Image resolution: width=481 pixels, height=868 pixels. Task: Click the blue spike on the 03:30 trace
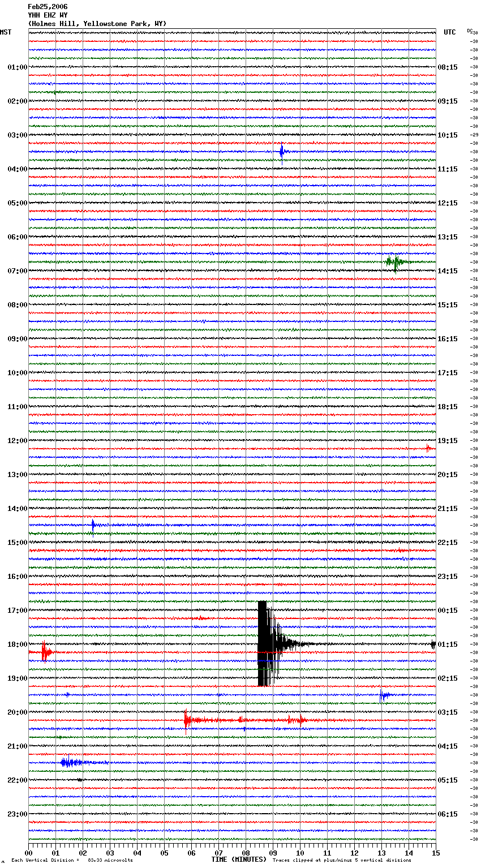[282, 152]
